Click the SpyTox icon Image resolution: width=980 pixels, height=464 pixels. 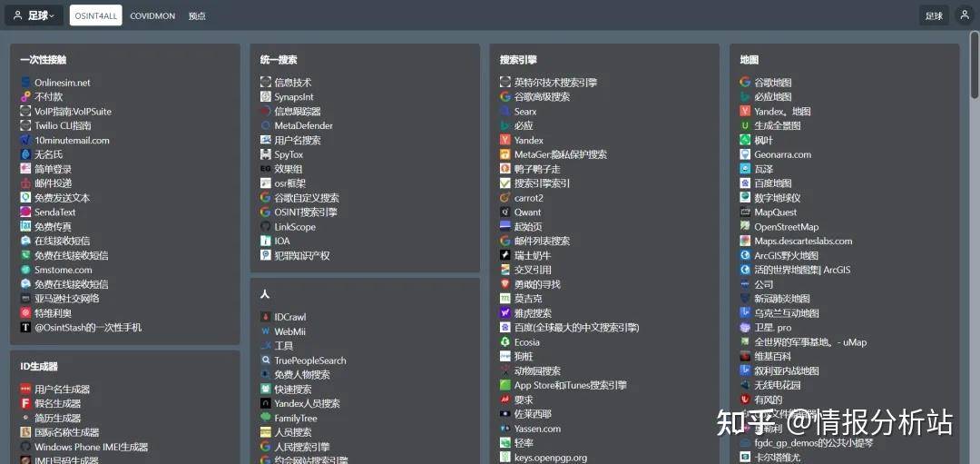tap(265, 154)
